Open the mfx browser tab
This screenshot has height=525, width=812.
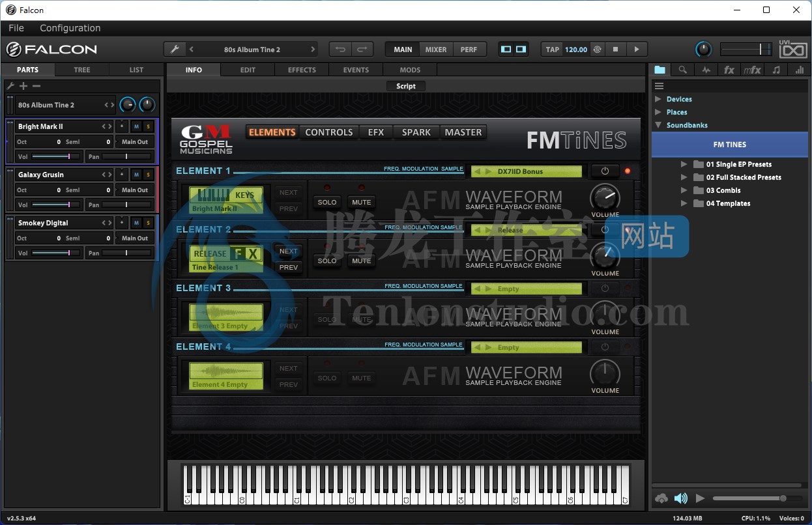tap(753, 70)
